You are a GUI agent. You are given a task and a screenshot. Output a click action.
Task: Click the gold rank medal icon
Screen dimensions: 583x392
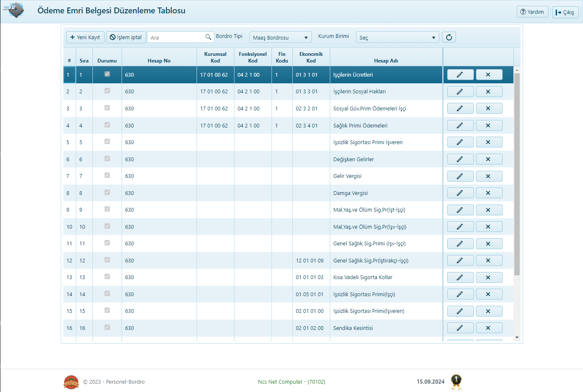456,382
